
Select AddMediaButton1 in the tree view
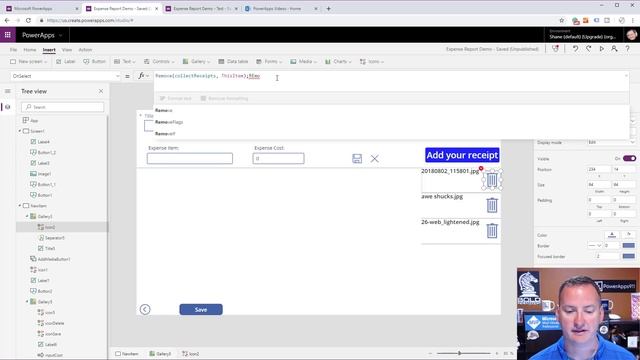click(x=54, y=259)
